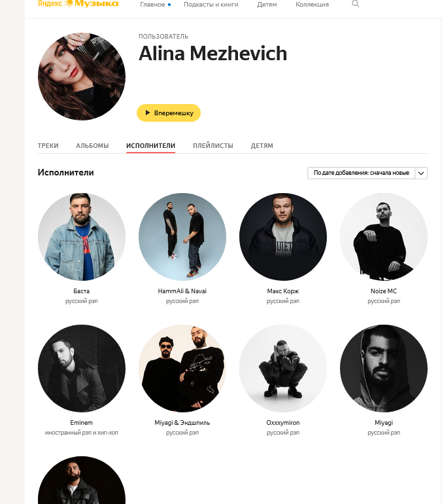Open the По дате добавления sort selector
The image size is (442, 504).
coord(361,173)
